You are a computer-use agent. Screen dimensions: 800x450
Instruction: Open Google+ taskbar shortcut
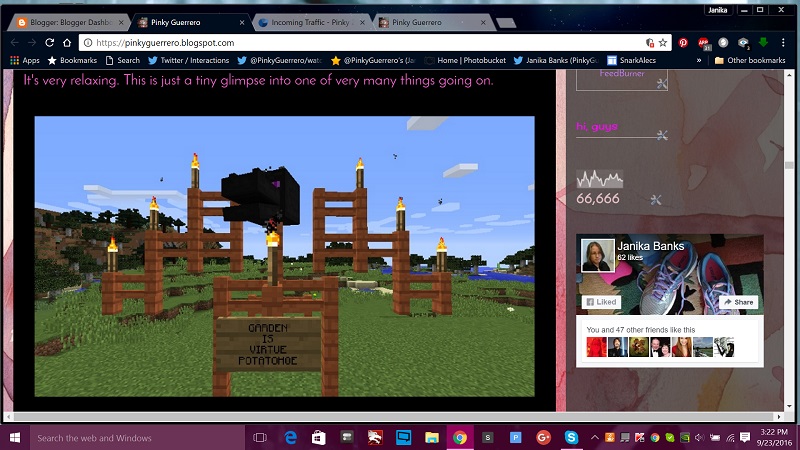tap(543, 437)
